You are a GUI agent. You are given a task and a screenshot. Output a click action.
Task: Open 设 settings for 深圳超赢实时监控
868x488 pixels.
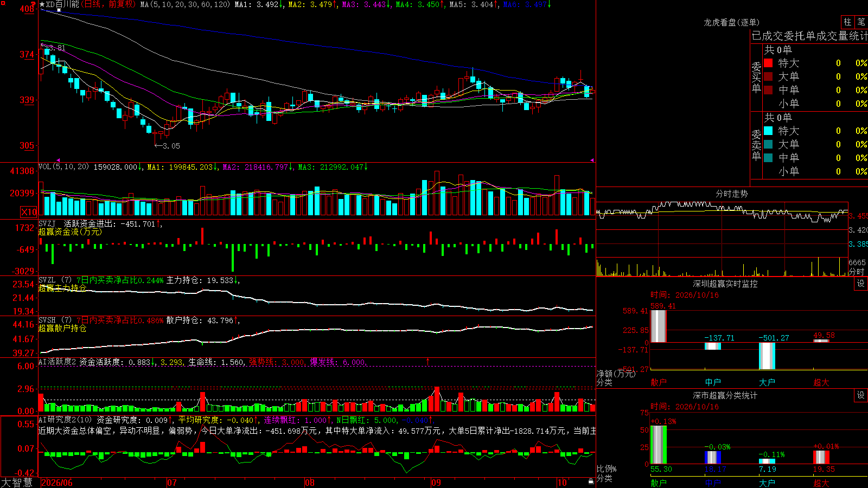tap(861, 284)
